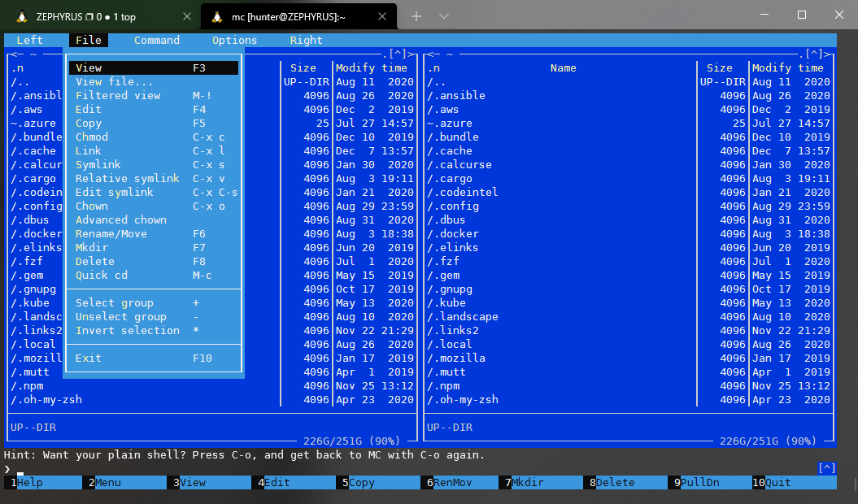Select Chmod from the File menu
This screenshot has height=504, width=858.
[91, 137]
